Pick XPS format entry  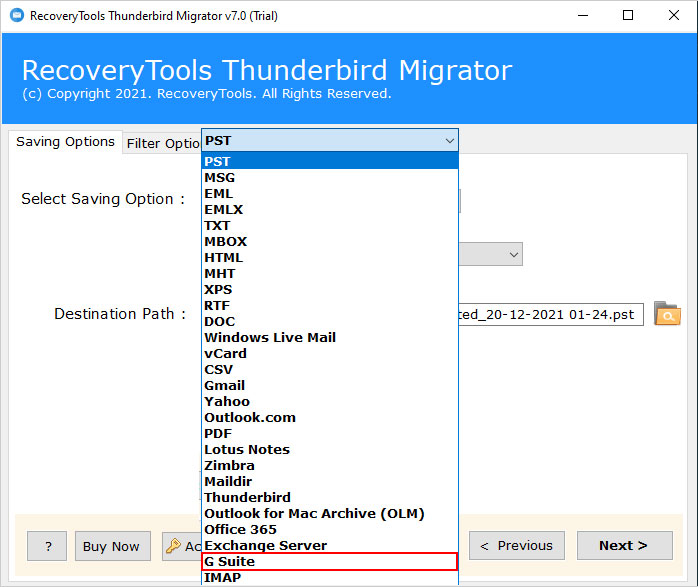tap(330, 290)
